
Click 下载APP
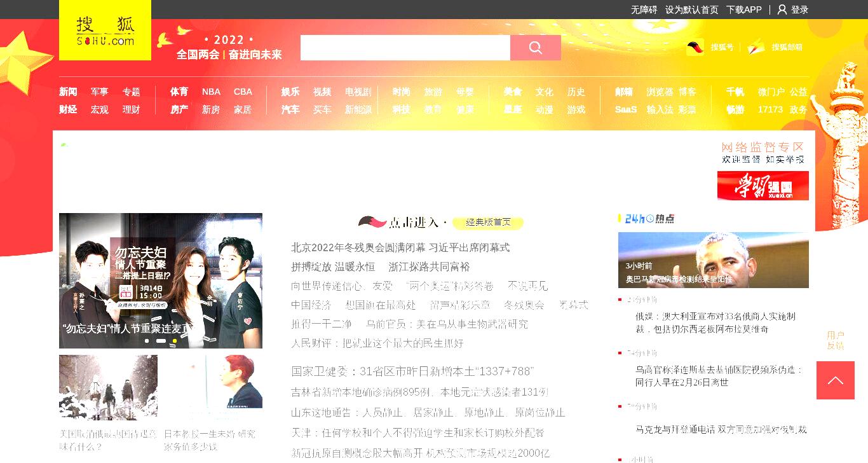(744, 10)
